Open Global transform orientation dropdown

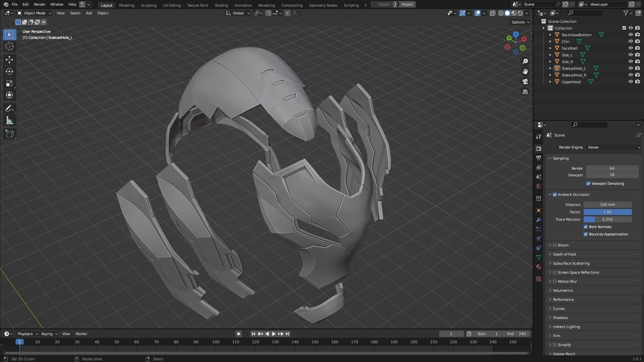tap(238, 13)
